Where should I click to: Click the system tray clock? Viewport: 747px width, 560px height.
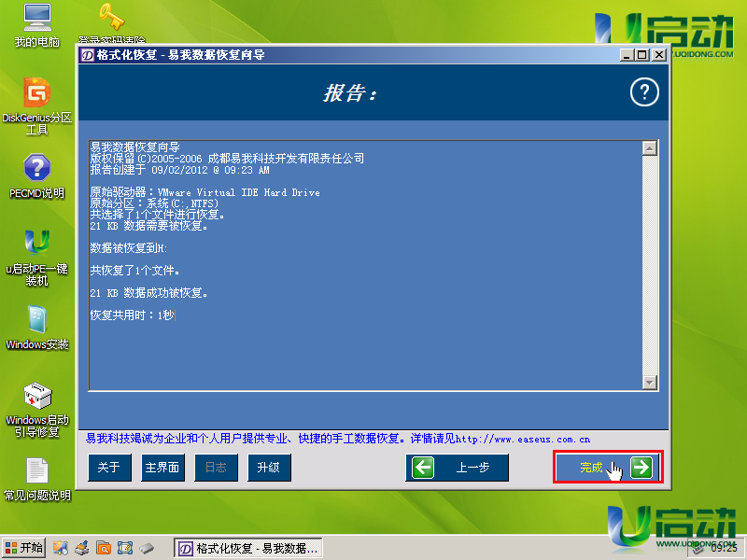tap(724, 549)
